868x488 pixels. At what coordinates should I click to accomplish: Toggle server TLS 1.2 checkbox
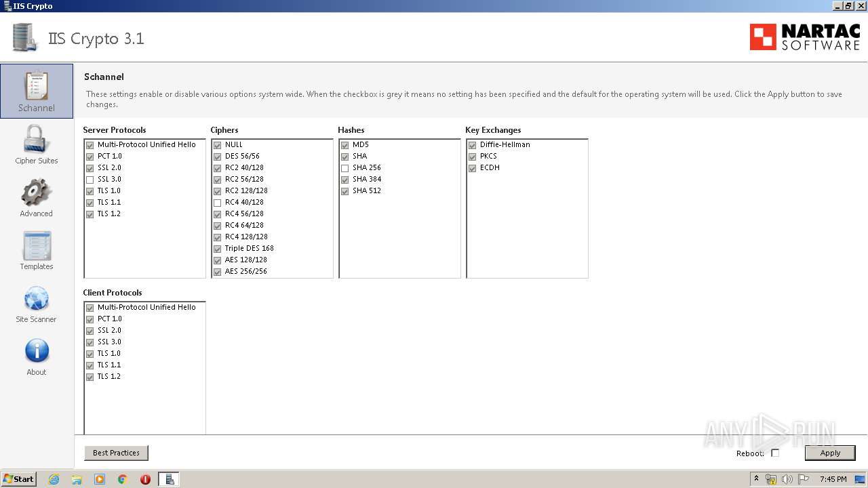(90, 214)
